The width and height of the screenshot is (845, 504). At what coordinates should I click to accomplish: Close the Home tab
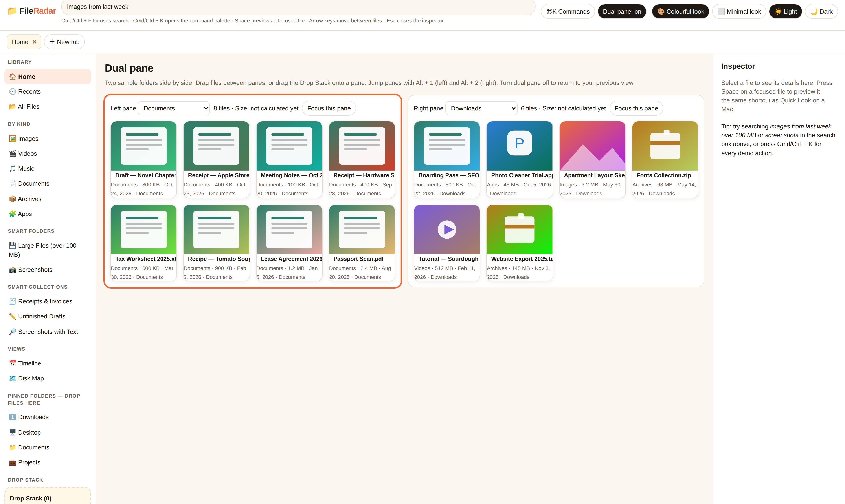34,42
